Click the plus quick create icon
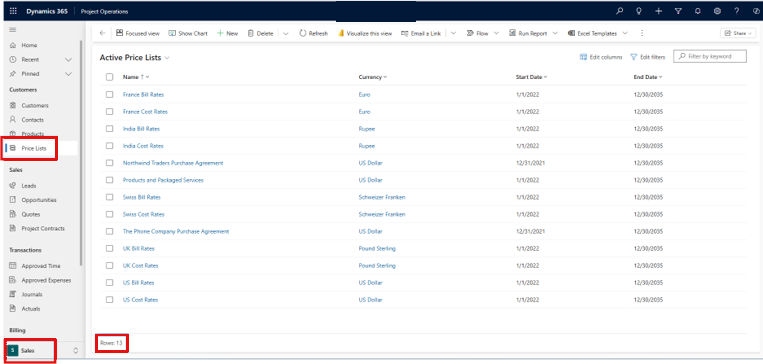Viewport: 763px width, 364px height. 659,11
